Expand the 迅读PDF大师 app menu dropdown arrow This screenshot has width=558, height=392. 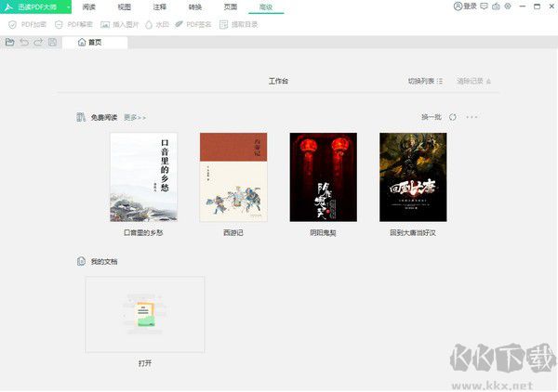click(68, 7)
